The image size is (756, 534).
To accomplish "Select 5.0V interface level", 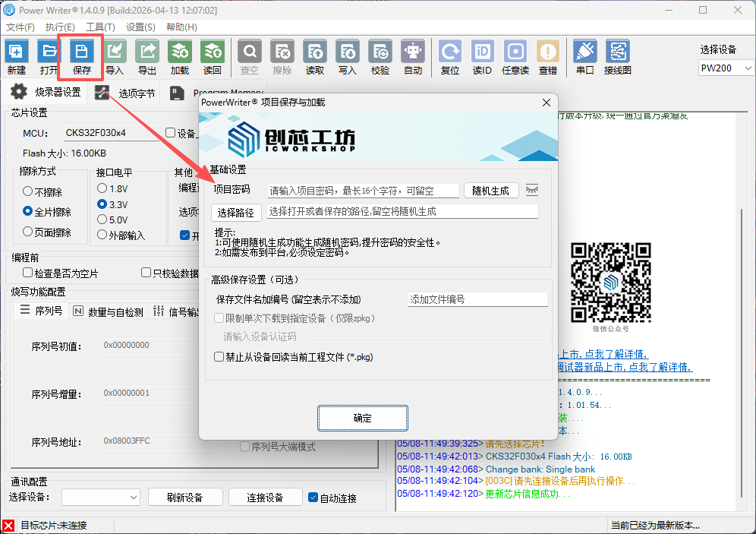I will [x=112, y=220].
